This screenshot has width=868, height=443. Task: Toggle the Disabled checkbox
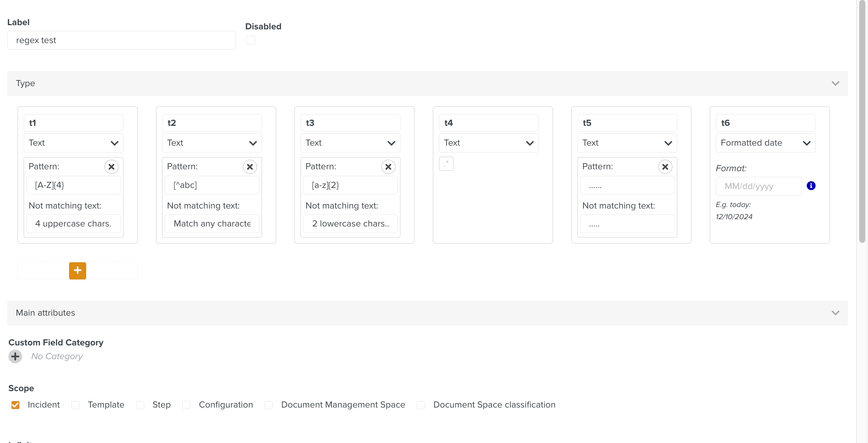coord(251,40)
